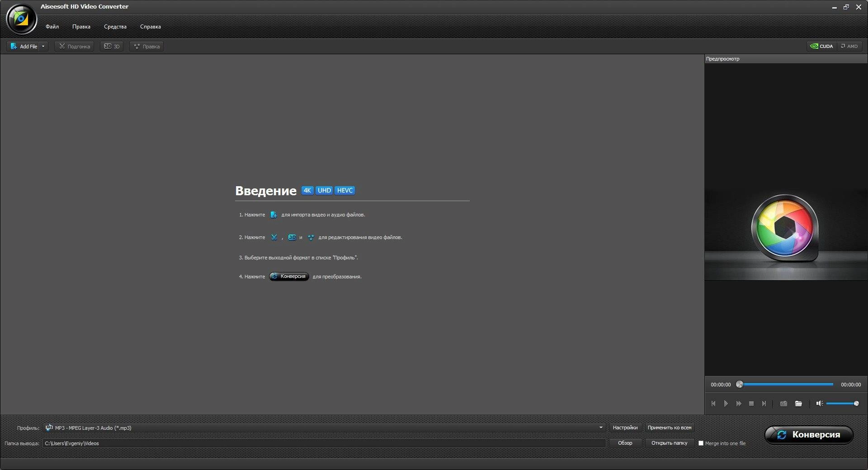Click the Предпросмотр panel header
This screenshot has height=470, width=868.
point(786,59)
